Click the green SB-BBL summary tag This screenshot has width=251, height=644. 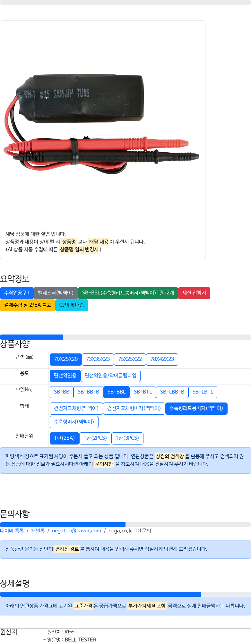click(x=128, y=293)
